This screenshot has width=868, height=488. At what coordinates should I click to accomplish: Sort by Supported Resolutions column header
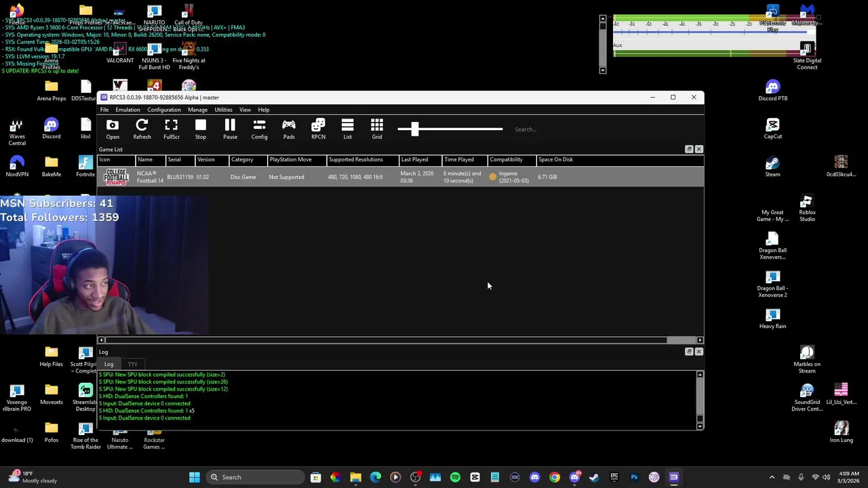coord(361,160)
